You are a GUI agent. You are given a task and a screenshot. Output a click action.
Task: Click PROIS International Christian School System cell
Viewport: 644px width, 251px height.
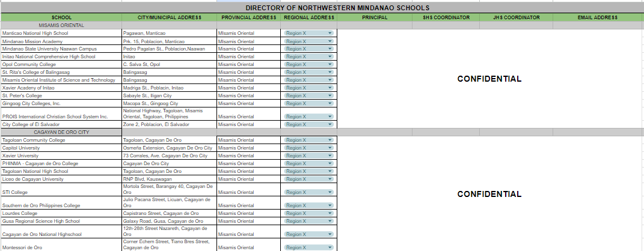61,113
